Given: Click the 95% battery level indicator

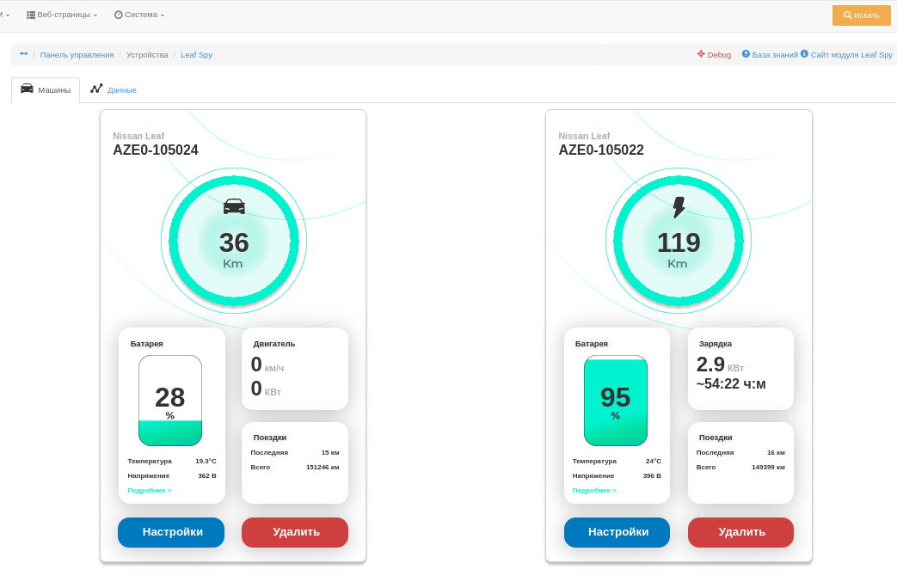Looking at the screenshot, I should point(616,401).
